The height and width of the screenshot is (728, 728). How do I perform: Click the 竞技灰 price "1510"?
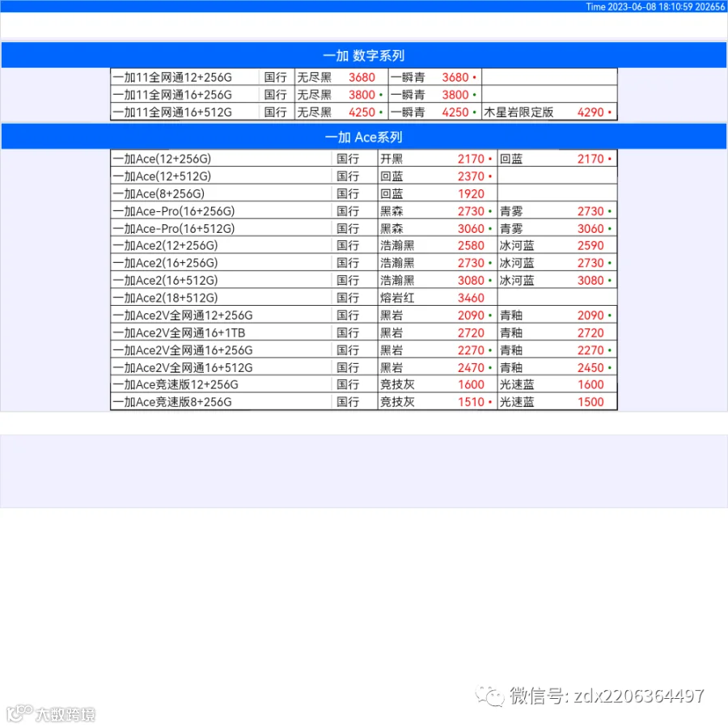coord(471,402)
